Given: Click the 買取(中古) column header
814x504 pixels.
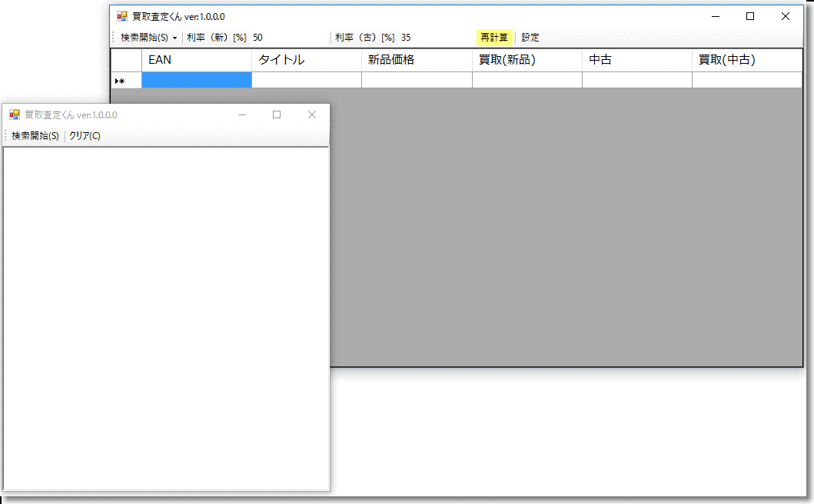Looking at the screenshot, I should pyautogui.click(x=746, y=60).
